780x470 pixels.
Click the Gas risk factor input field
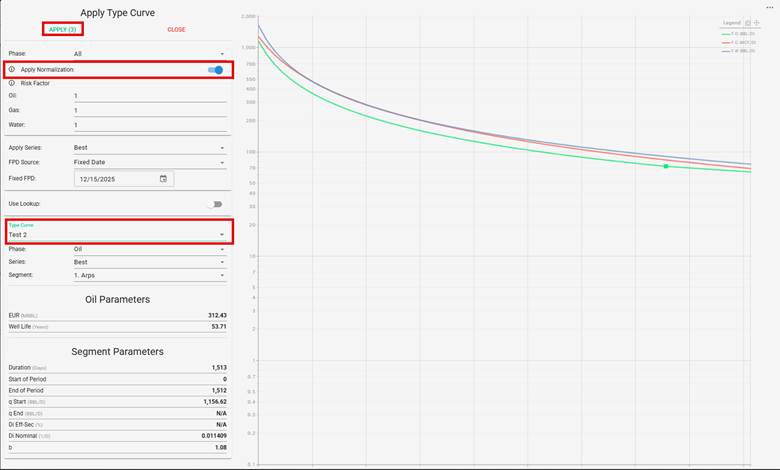(150, 110)
